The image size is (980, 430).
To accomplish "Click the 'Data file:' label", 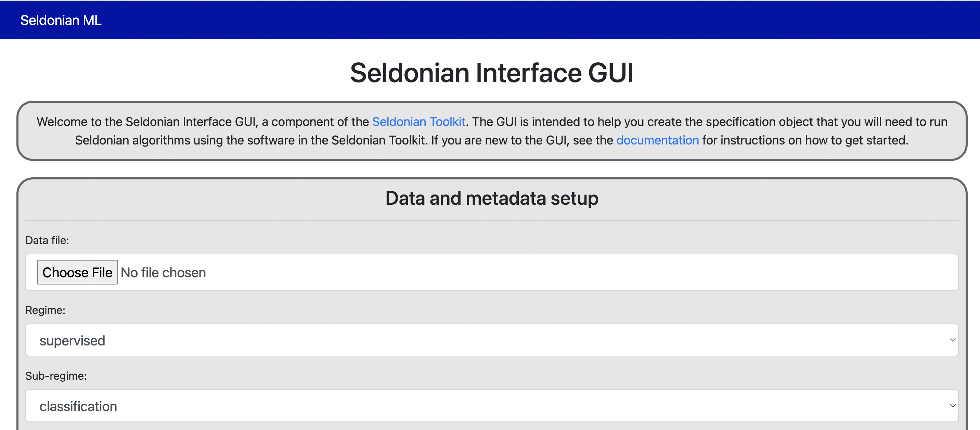I will [x=47, y=240].
